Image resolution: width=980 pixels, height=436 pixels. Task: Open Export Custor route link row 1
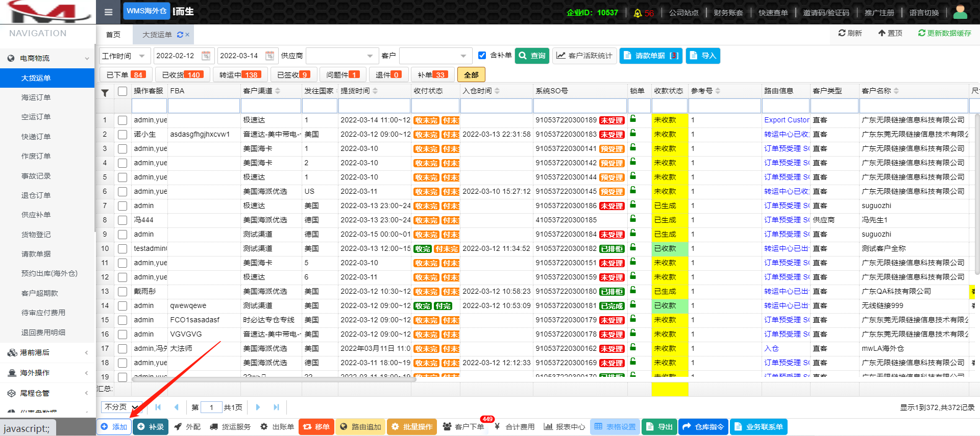787,120
